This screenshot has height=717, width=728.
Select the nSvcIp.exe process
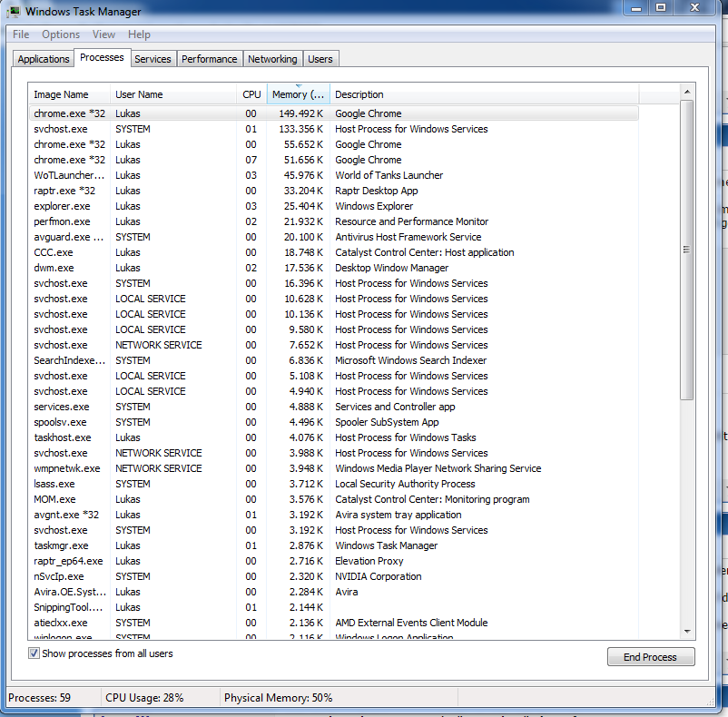(x=334, y=576)
